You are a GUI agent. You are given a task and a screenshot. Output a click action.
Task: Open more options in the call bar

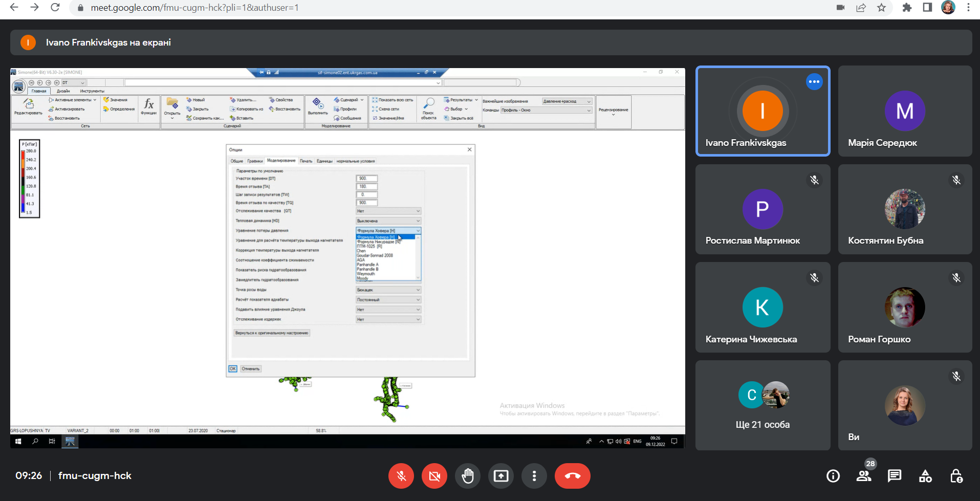[534, 476]
